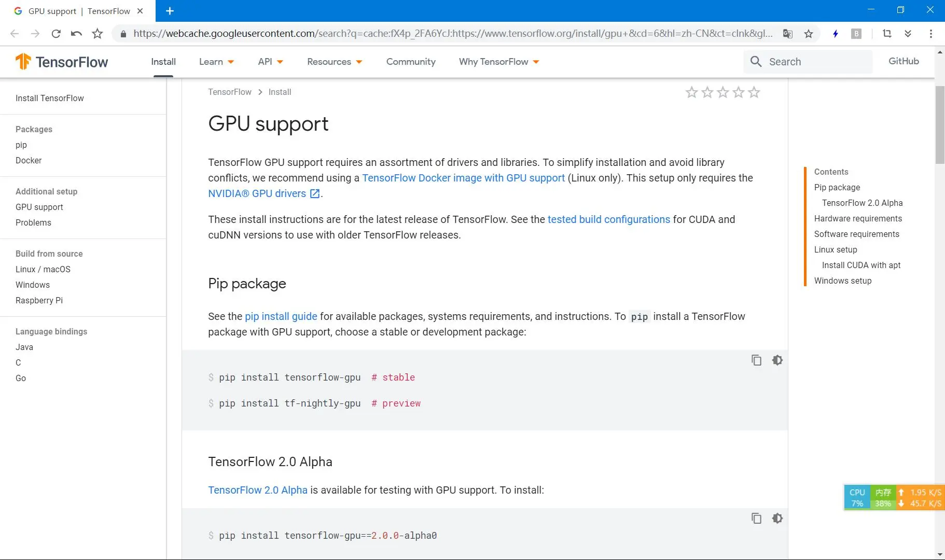
Task: Open a new tab with the plus button
Action: [170, 11]
